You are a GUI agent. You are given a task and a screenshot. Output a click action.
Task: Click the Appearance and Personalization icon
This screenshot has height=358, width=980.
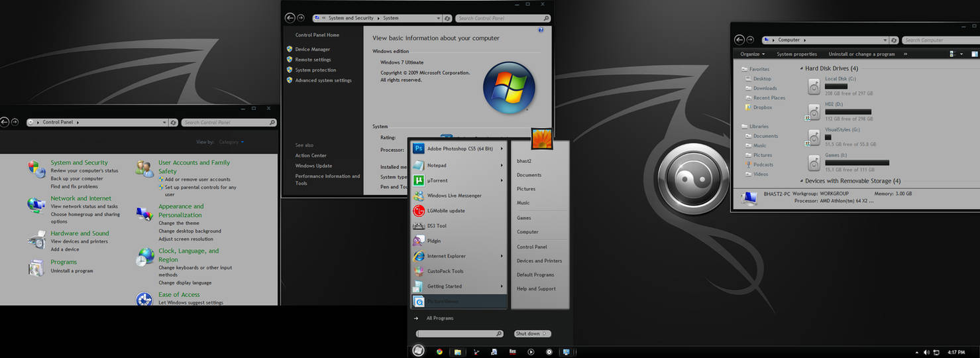(144, 213)
